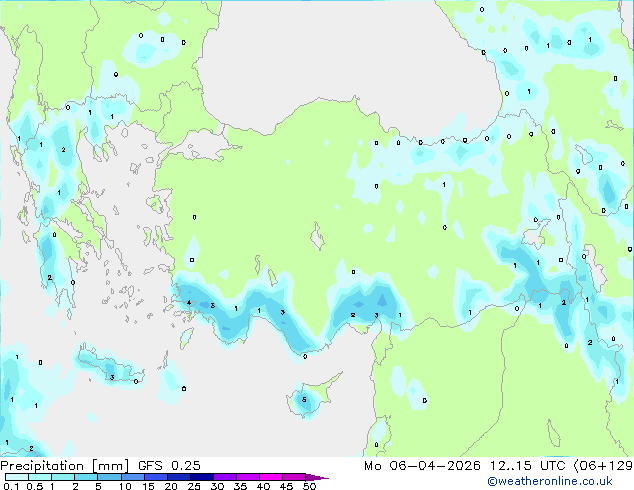Click the '0.5' legend scale label
The image size is (634, 490).
(x=35, y=486)
